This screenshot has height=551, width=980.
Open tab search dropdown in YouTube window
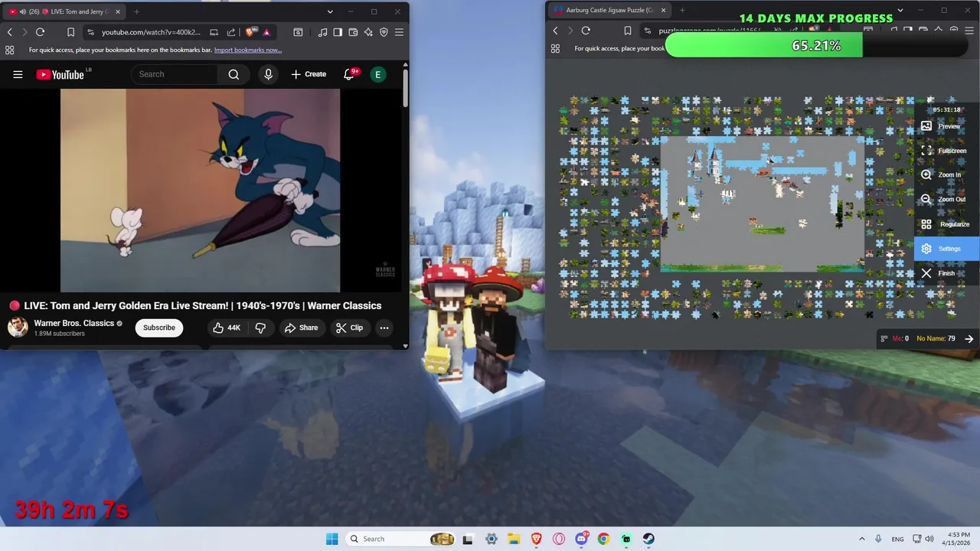coord(330,11)
